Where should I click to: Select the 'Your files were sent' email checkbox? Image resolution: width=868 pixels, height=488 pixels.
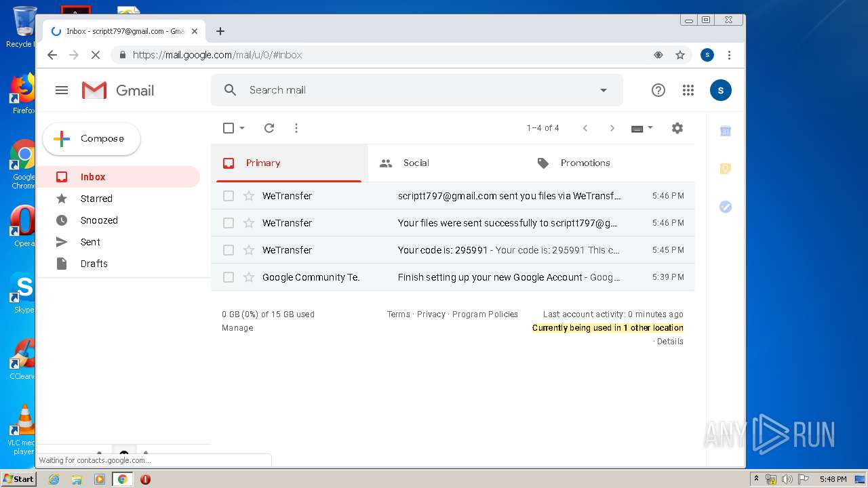coord(229,223)
